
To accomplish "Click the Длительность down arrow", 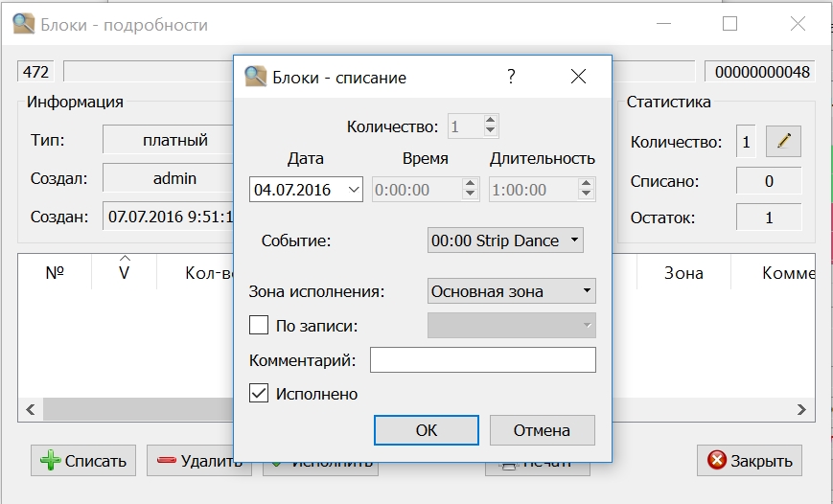I will [586, 195].
